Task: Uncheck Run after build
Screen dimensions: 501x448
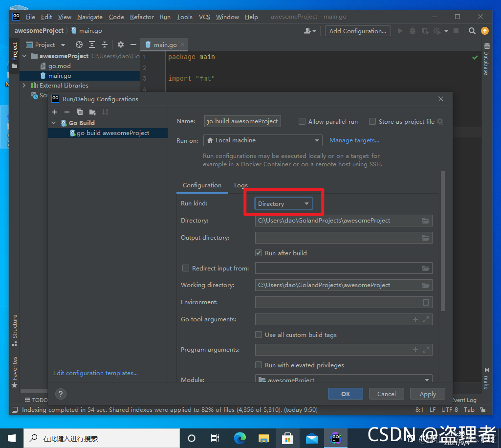Action: coord(259,253)
